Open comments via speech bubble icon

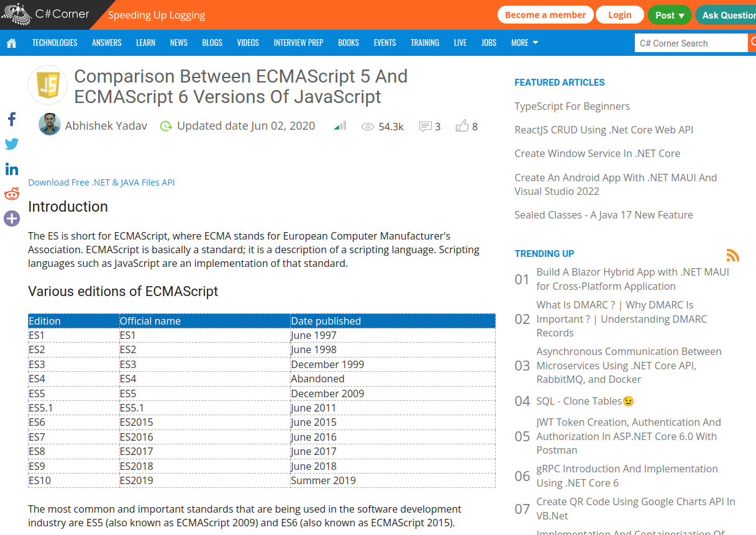(426, 127)
